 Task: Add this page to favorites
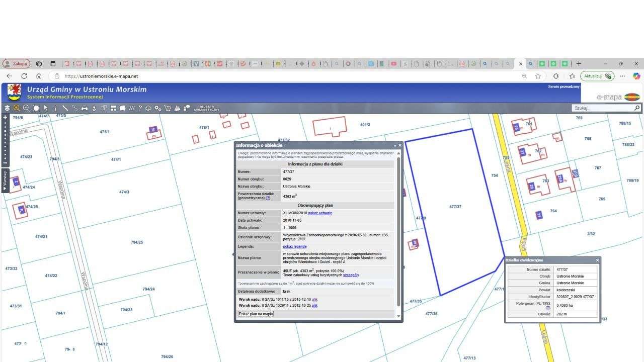pos(538,76)
